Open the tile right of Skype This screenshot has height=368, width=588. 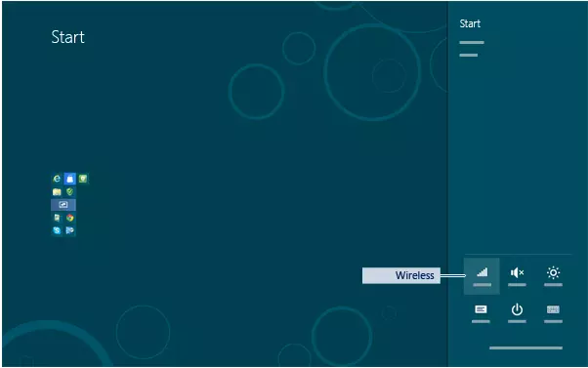point(69,230)
